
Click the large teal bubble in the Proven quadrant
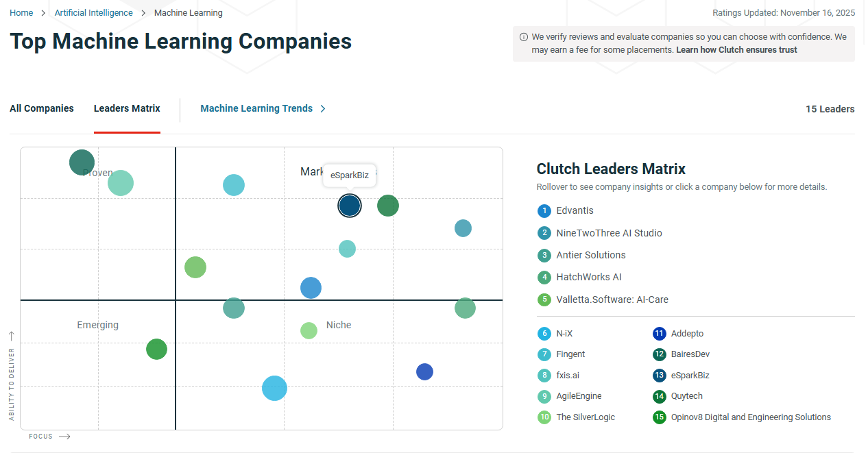pyautogui.click(x=82, y=162)
